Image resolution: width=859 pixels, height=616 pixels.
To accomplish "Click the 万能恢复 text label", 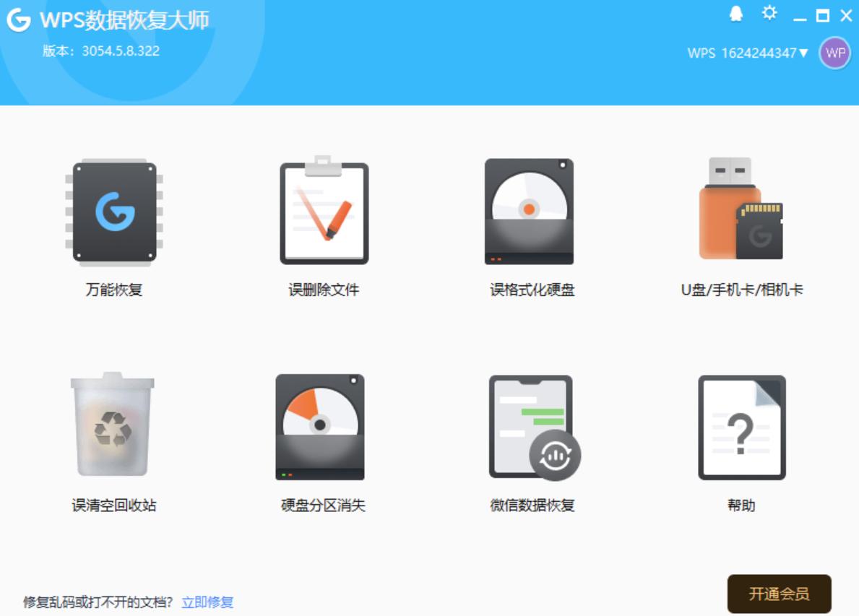I will 114,290.
